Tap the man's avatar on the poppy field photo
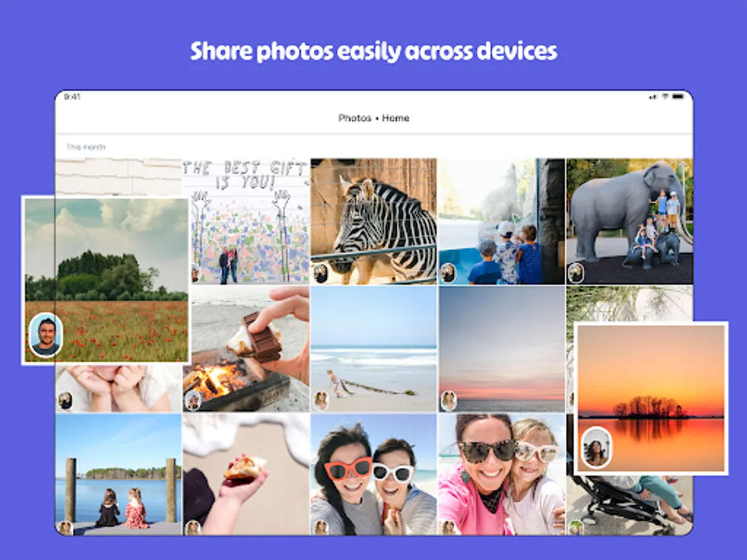Viewport: 747px width, 560px height. point(45,335)
